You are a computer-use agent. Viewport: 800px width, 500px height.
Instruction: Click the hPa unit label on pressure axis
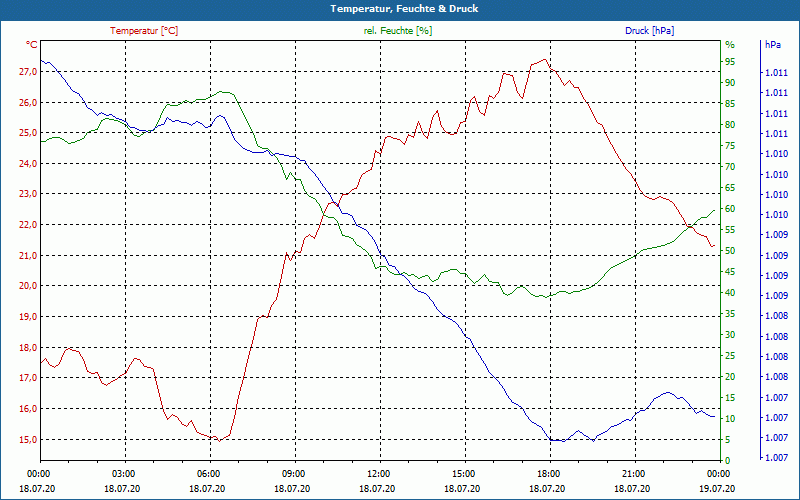click(x=773, y=45)
